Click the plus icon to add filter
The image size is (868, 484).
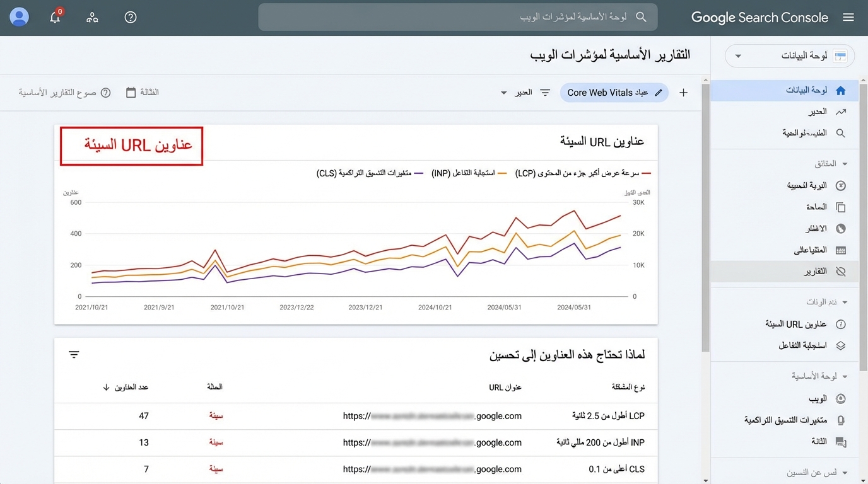pos(683,93)
